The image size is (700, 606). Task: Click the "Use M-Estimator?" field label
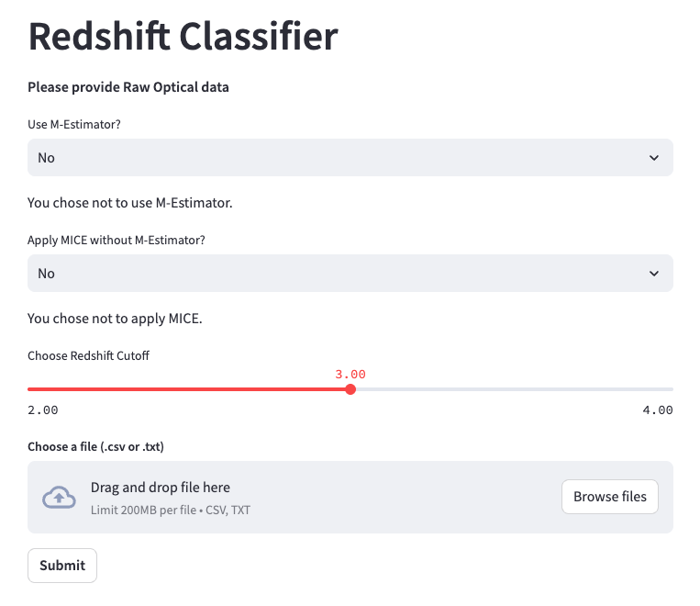coord(73,124)
